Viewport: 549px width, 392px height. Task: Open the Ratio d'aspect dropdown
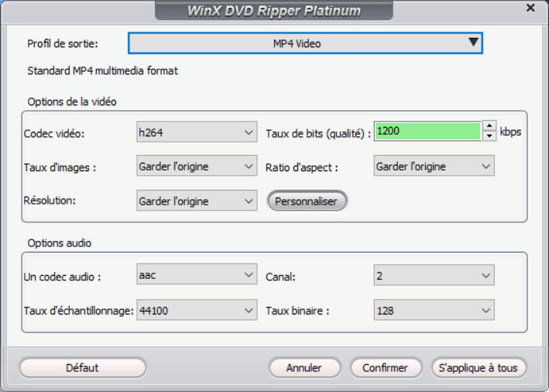[x=434, y=166]
